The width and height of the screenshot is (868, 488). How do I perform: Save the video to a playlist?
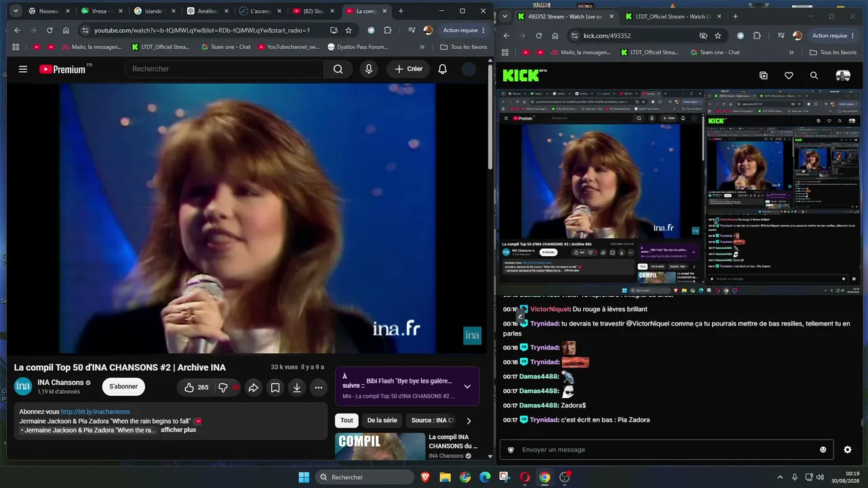(x=275, y=388)
